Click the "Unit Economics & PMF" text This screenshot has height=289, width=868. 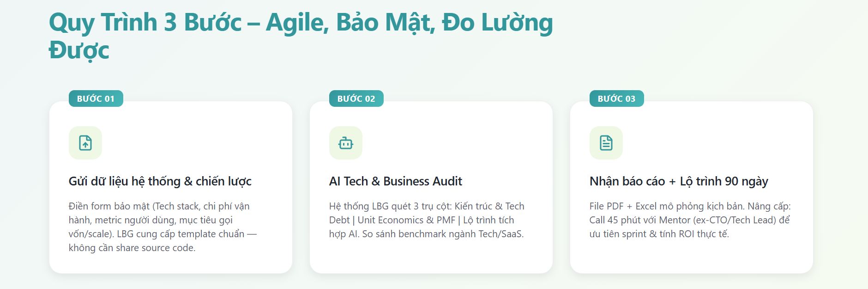coord(406,220)
